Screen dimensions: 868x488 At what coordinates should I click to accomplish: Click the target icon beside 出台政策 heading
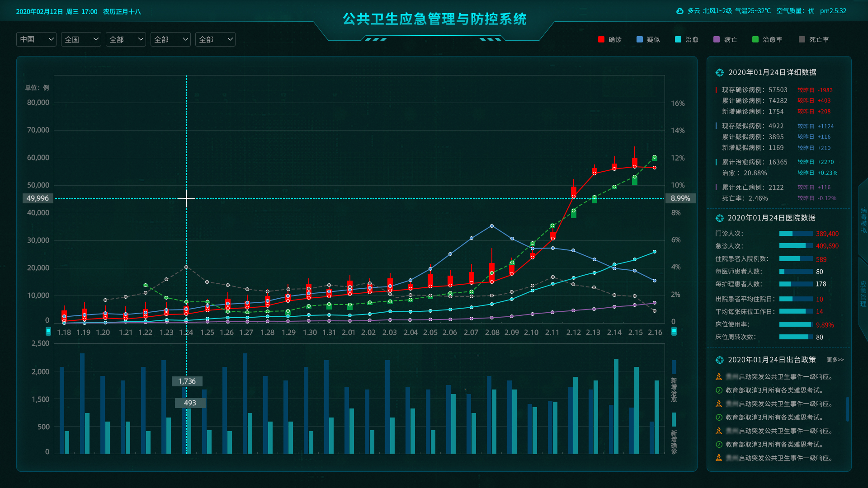[x=720, y=360]
